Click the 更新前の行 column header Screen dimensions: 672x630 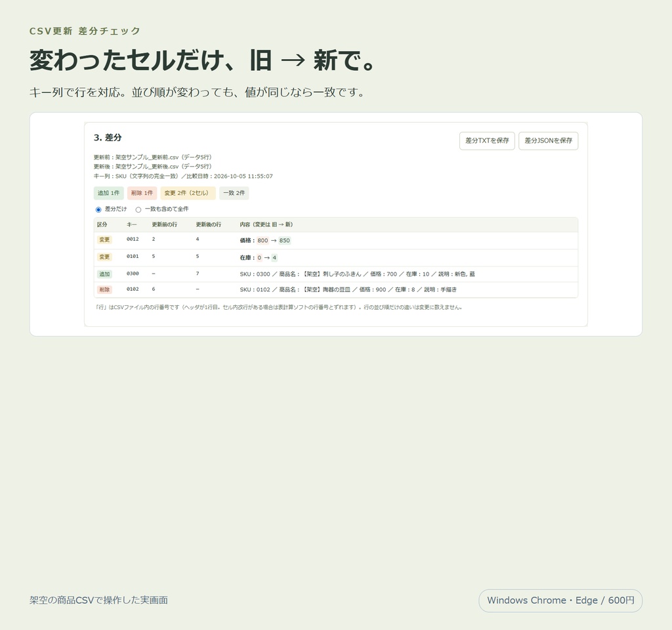165,224
